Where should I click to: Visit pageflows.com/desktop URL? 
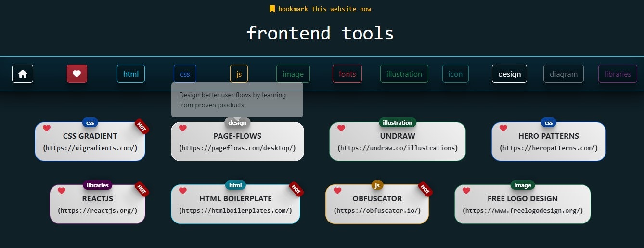[237, 148]
